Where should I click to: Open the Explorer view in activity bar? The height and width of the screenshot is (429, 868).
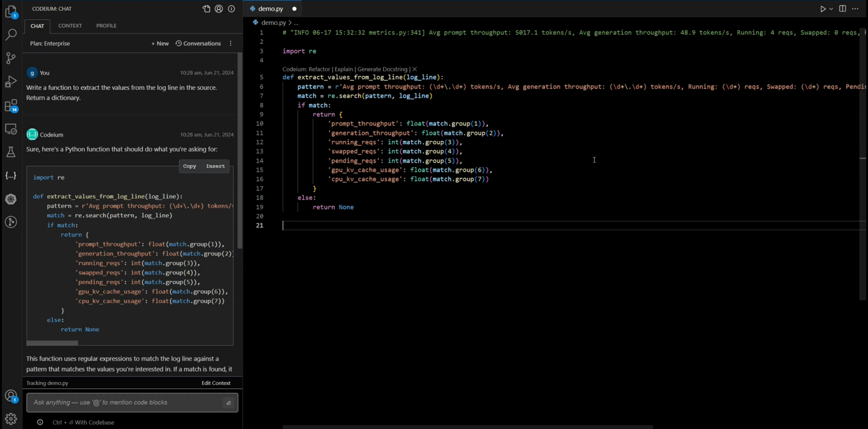coord(11,12)
